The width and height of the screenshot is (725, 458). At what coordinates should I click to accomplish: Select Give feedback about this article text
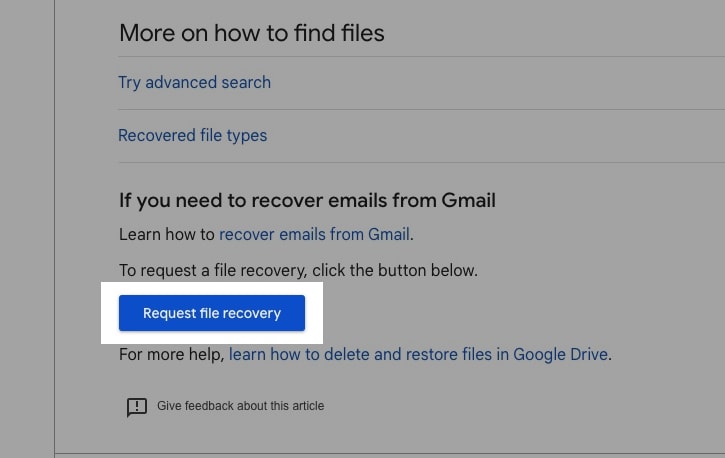pyautogui.click(x=240, y=406)
